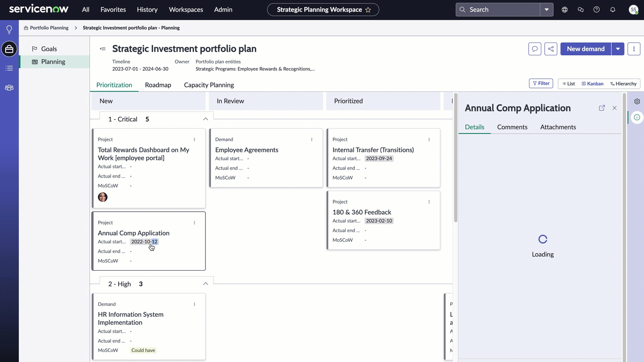Switch to List view
The image size is (644, 362).
(569, 84)
